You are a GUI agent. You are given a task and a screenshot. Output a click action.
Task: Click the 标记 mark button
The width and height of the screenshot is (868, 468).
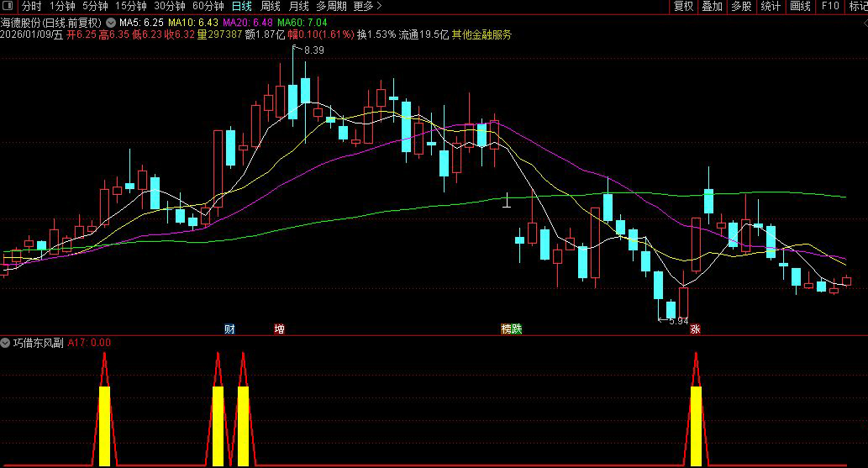(x=859, y=6)
